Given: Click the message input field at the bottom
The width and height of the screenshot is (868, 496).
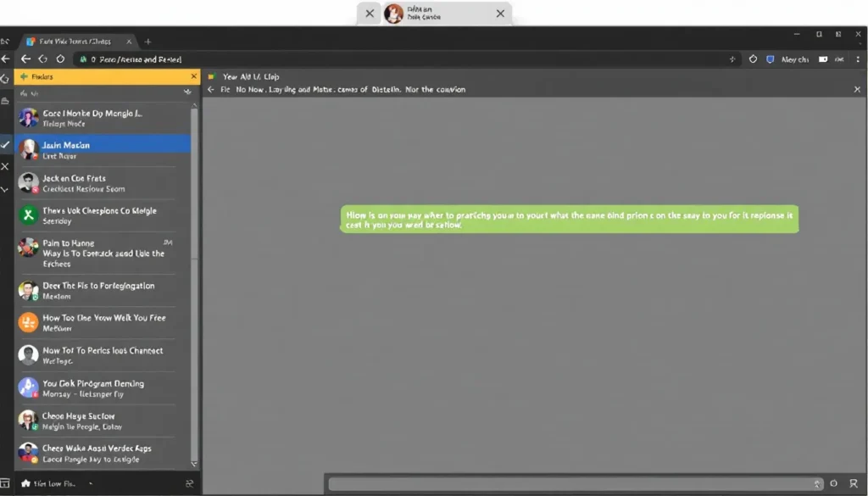Looking at the screenshot, I should 568,483.
